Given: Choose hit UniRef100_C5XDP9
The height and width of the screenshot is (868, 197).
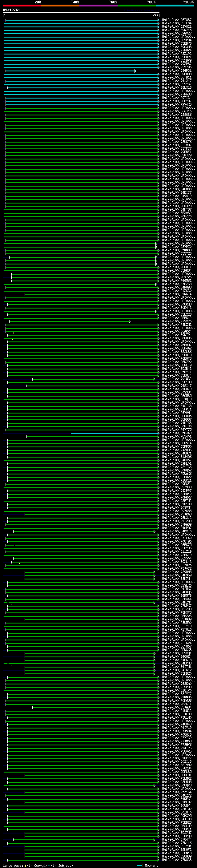Looking at the screenshot, I should pos(176,60).
